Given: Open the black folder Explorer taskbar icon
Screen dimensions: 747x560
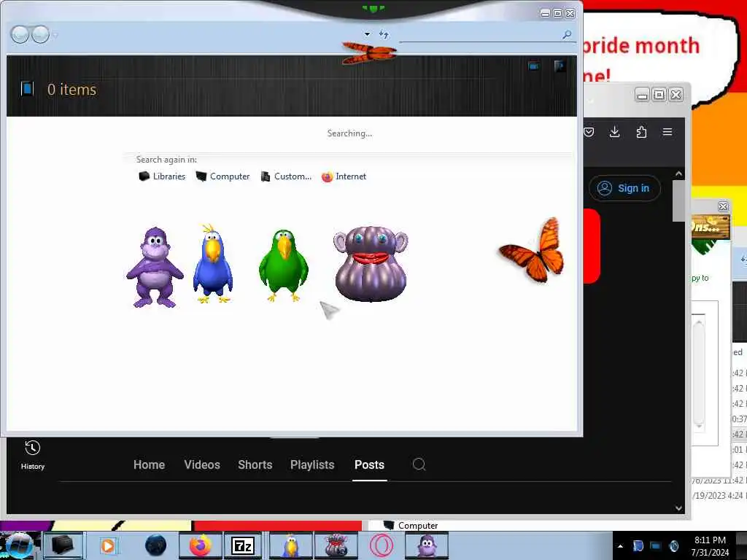Looking at the screenshot, I should coord(63,545).
